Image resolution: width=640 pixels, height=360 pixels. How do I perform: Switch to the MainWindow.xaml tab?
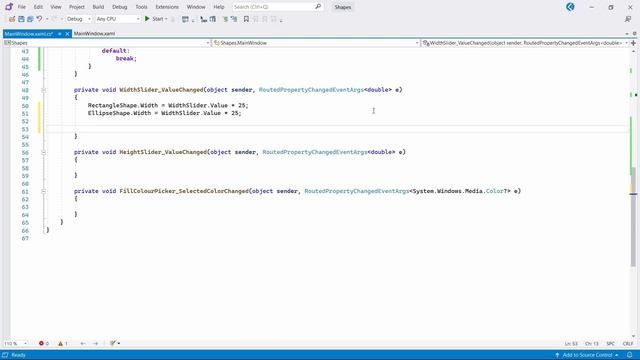pos(94,34)
